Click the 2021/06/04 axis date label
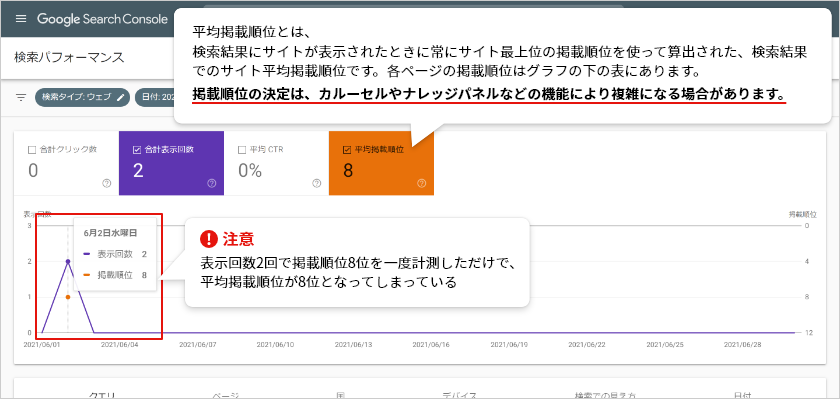The height and width of the screenshot is (399, 840). click(119, 345)
